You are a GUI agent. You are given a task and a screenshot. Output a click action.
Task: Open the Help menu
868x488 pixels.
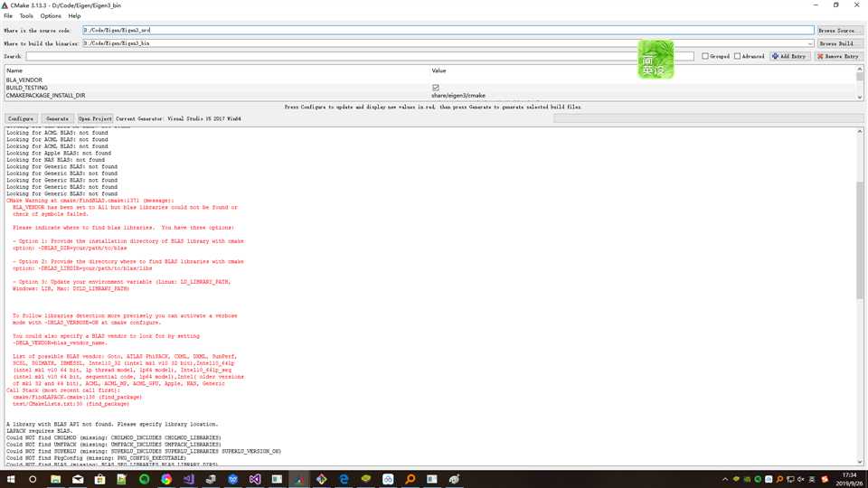coord(74,16)
